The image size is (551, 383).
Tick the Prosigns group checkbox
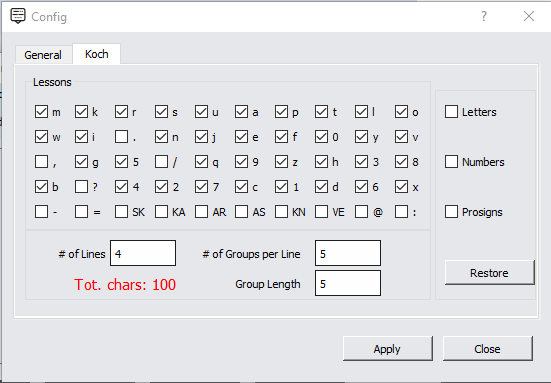pos(451,212)
